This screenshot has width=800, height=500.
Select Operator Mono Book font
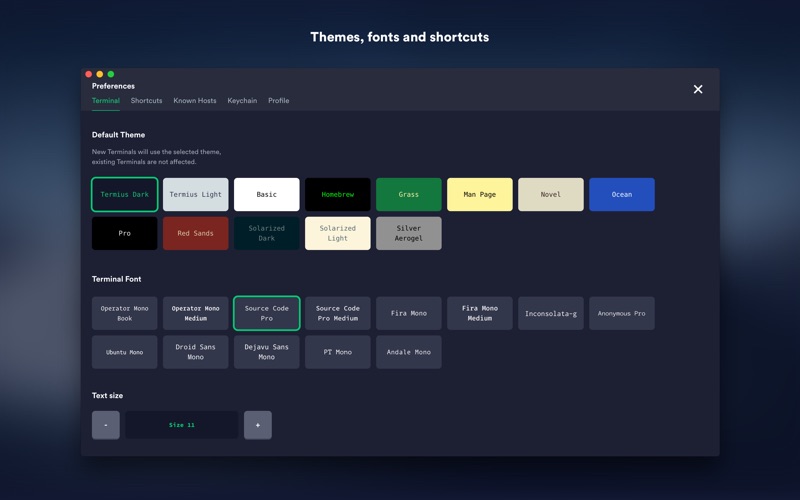click(124, 313)
